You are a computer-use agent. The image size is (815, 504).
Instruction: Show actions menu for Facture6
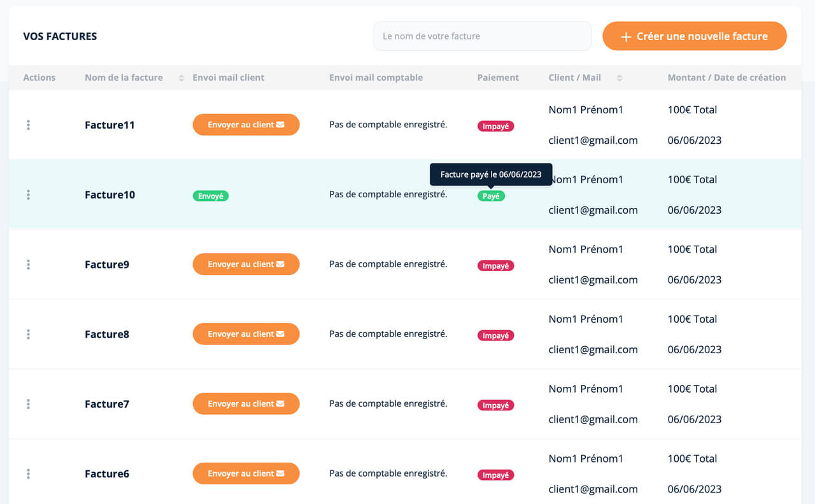pyautogui.click(x=28, y=474)
